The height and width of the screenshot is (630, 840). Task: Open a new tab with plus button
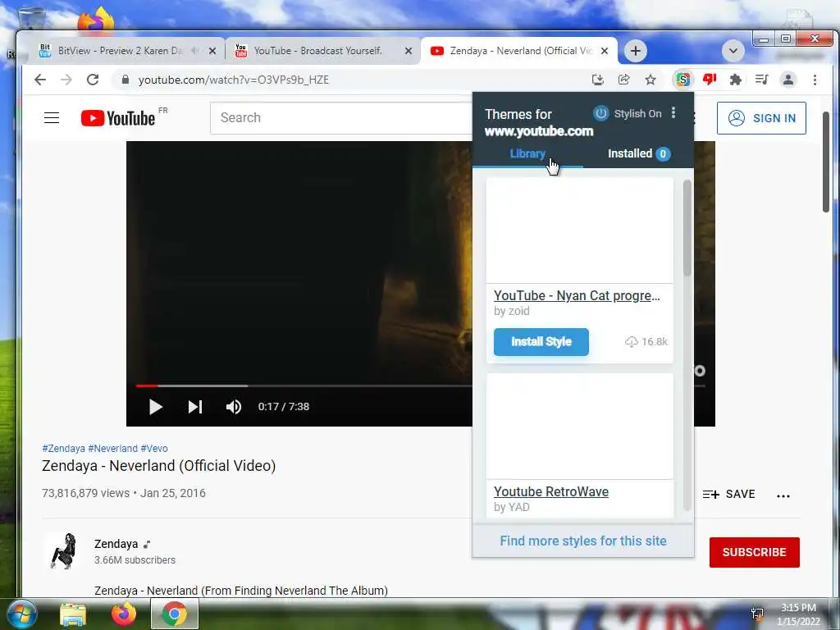636,51
